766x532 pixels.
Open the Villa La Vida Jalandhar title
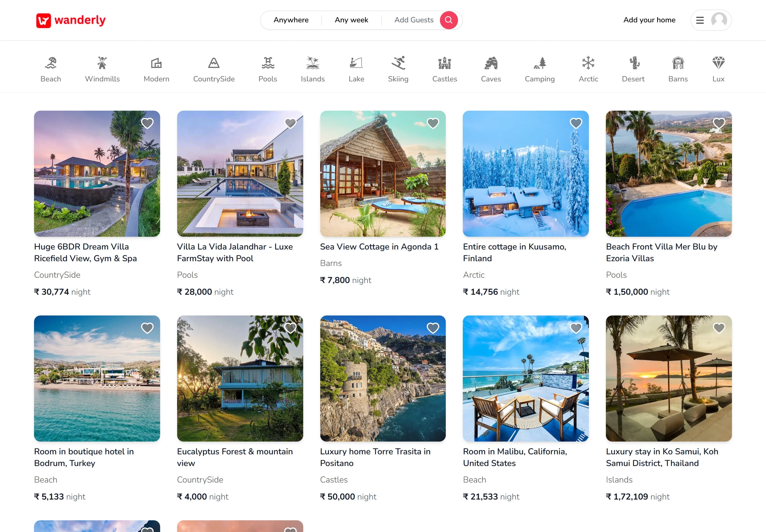pyautogui.click(x=235, y=252)
